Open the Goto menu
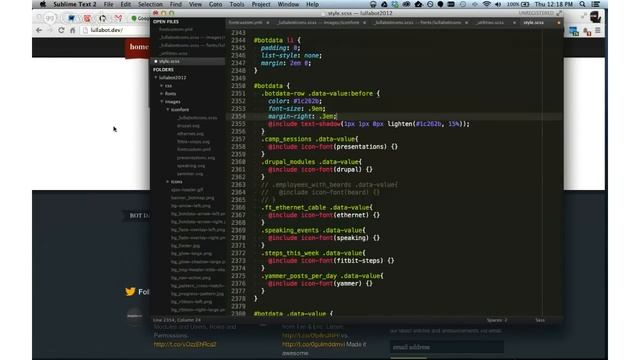 (x=216, y=4)
